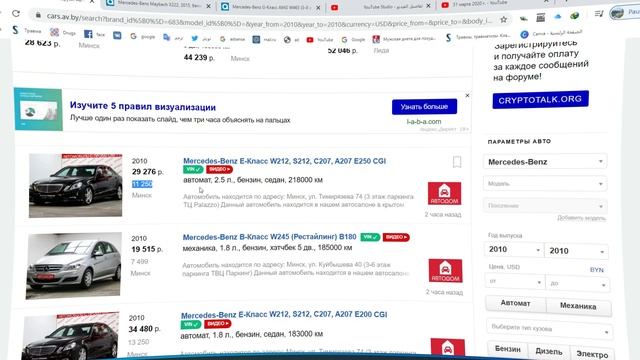This screenshot has height=360, width=640.
Task: Open the 'Мужская диета' bookmark
Action: pos(404,39)
